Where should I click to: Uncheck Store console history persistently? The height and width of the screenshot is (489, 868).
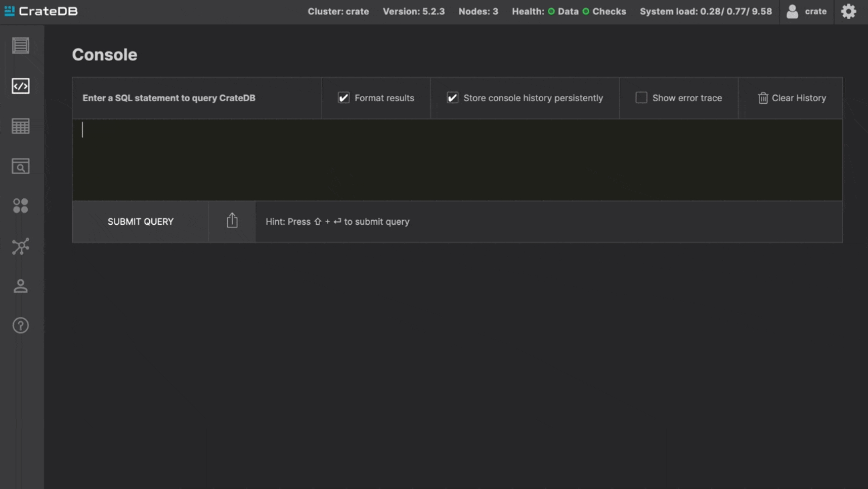452,98
